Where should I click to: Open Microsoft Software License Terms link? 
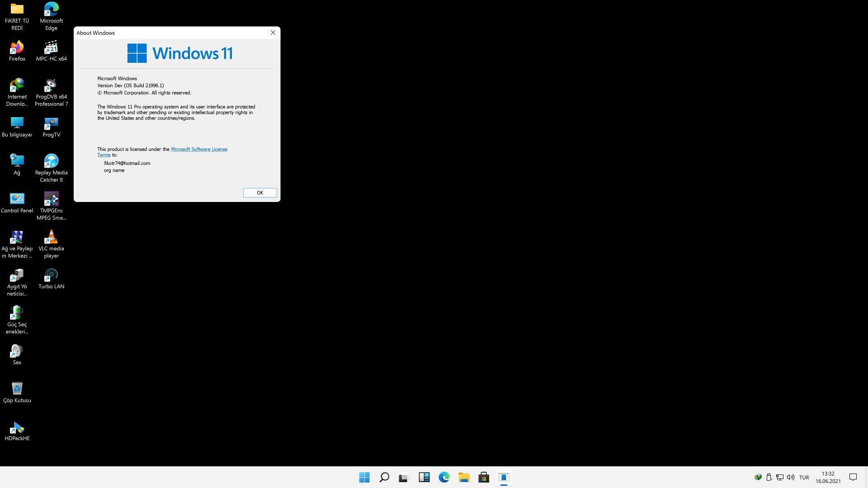point(199,149)
